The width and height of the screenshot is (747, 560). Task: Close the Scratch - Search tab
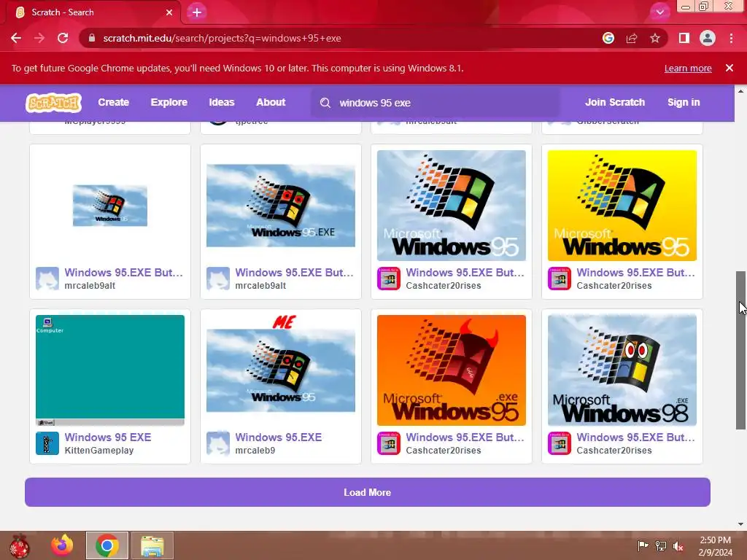click(x=169, y=12)
